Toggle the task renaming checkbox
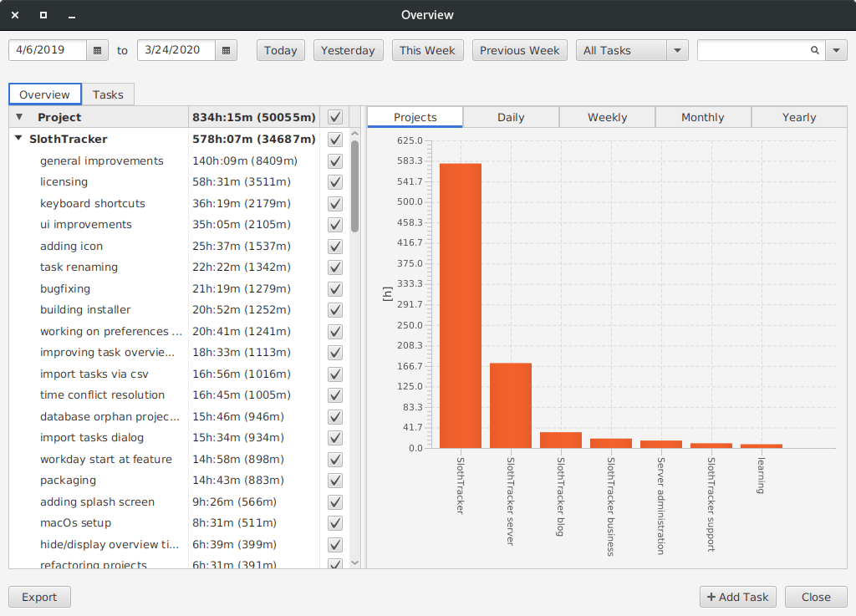Image resolution: width=856 pixels, height=616 pixels. [x=335, y=267]
